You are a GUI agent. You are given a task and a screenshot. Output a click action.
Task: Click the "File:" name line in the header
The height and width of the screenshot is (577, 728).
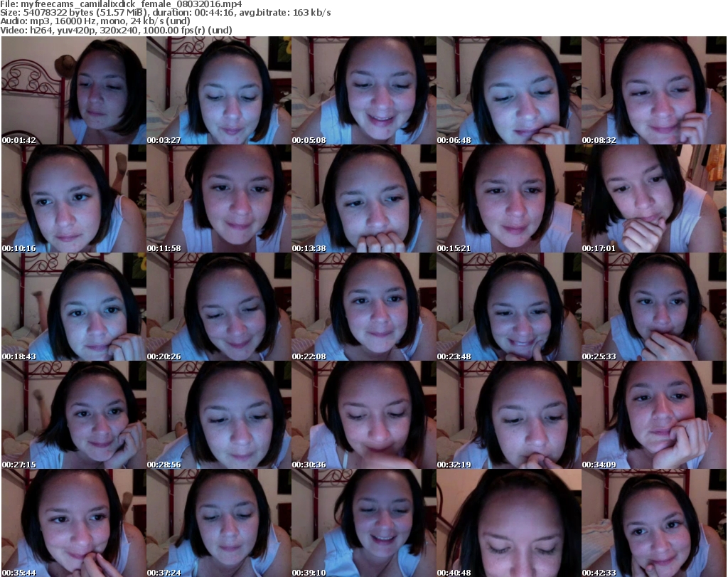click(121, 4)
